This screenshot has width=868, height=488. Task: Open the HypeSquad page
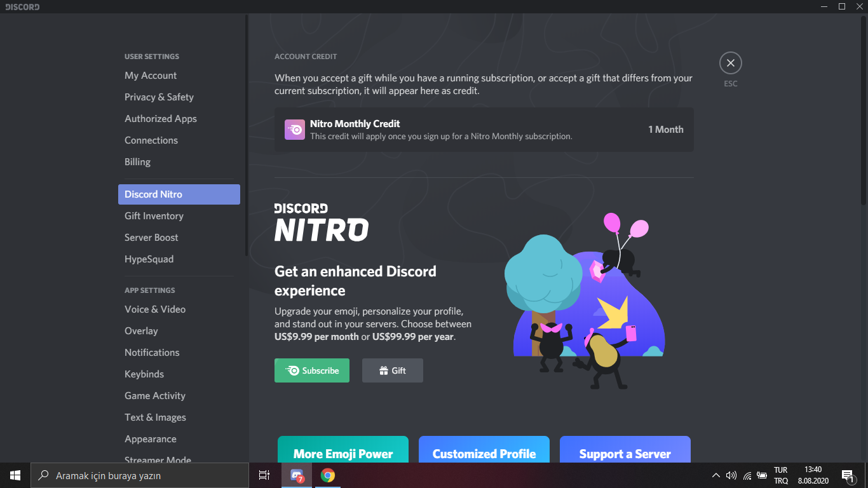click(x=179, y=259)
